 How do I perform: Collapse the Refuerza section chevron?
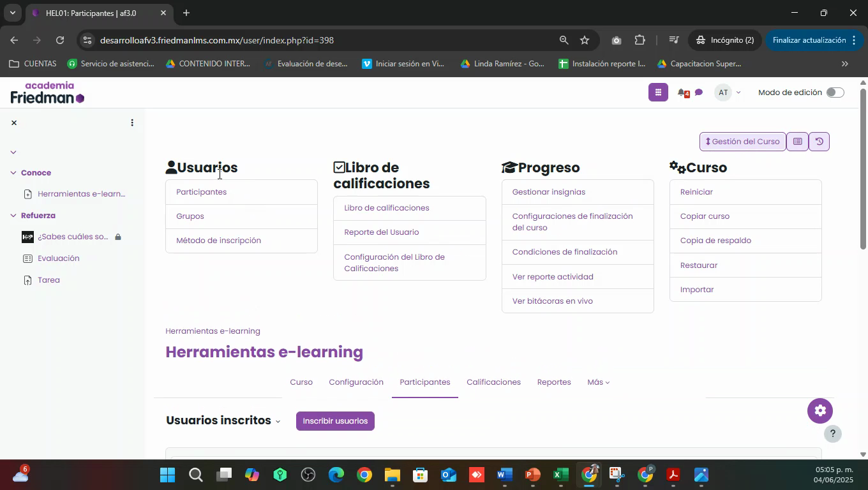13,216
